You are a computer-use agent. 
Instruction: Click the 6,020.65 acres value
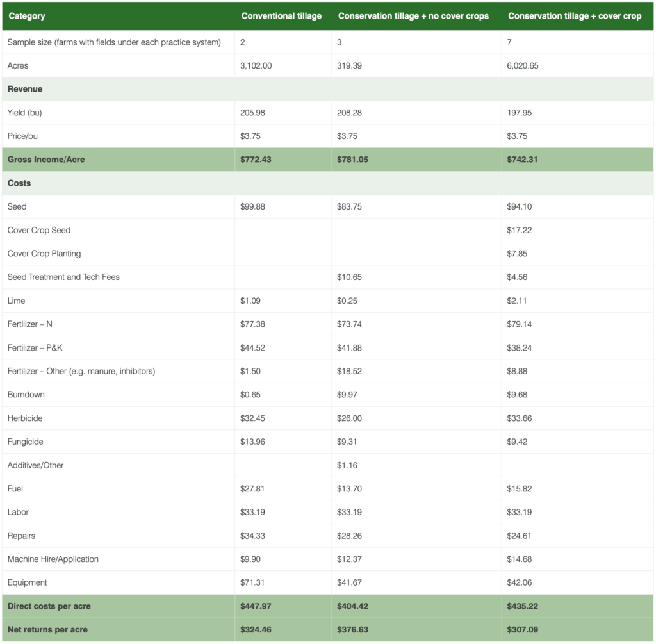pos(523,66)
